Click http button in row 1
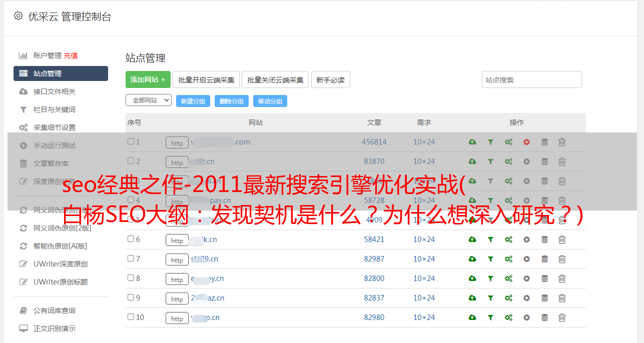The width and height of the screenshot is (644, 343). click(x=177, y=143)
